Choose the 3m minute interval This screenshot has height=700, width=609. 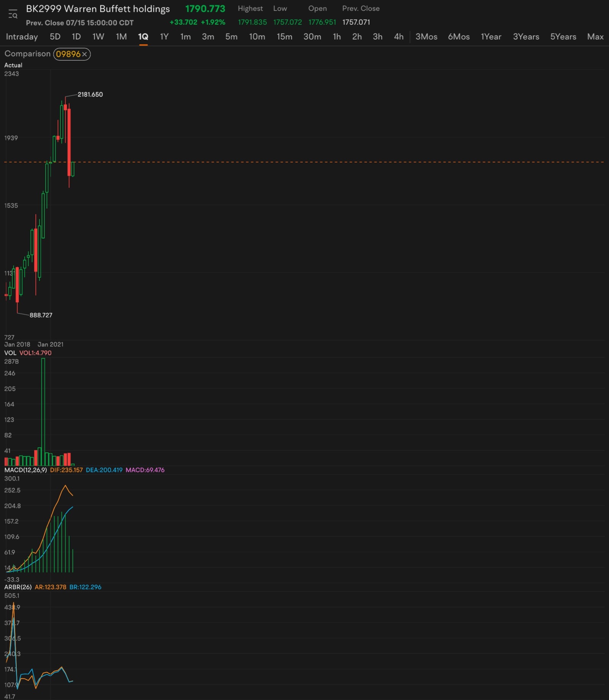tap(208, 37)
